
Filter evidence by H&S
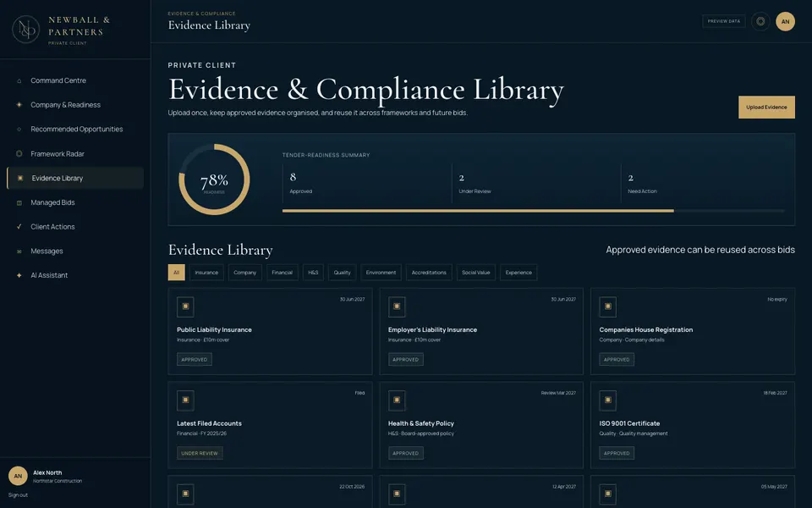[x=313, y=273]
